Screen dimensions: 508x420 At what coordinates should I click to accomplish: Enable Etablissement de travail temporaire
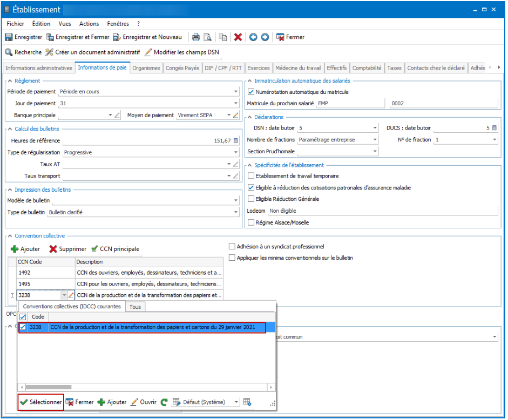click(250, 176)
